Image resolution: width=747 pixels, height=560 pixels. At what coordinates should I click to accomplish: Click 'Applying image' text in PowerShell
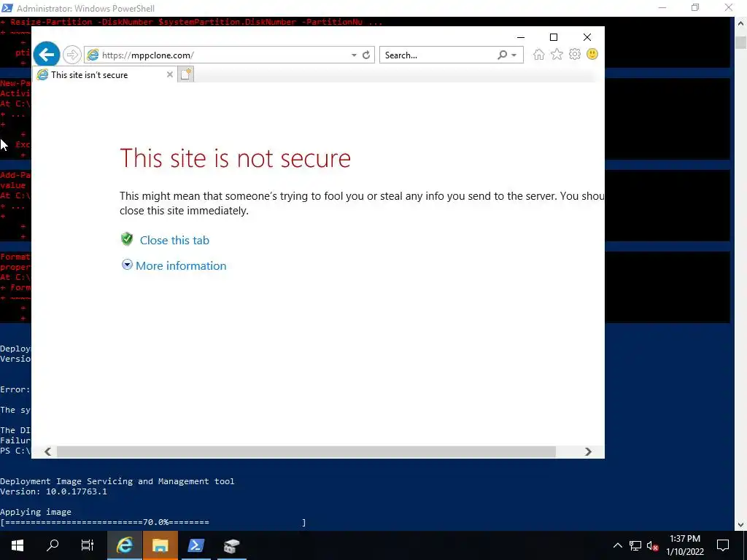pos(36,512)
